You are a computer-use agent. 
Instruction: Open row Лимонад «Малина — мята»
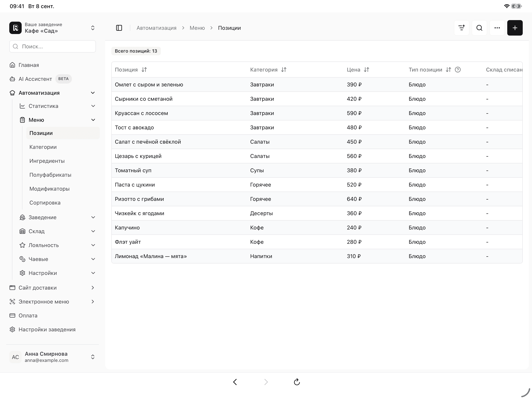coord(317,256)
